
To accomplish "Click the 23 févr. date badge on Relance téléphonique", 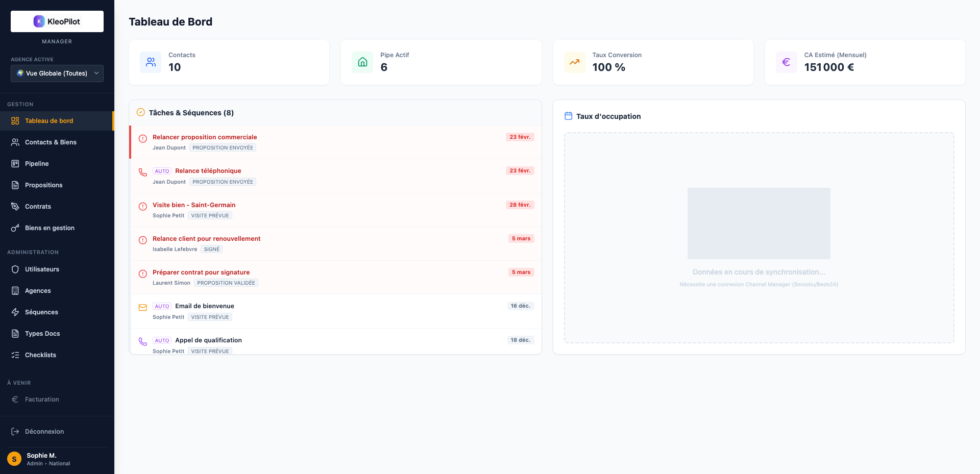I will point(520,171).
